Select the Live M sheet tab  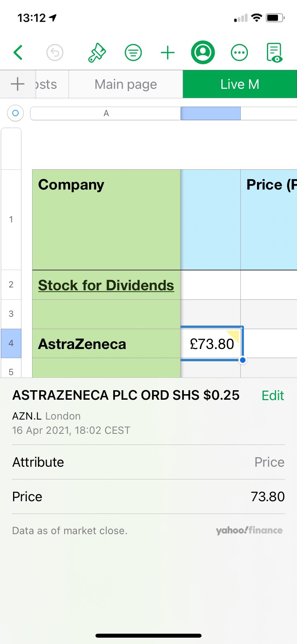point(240,84)
